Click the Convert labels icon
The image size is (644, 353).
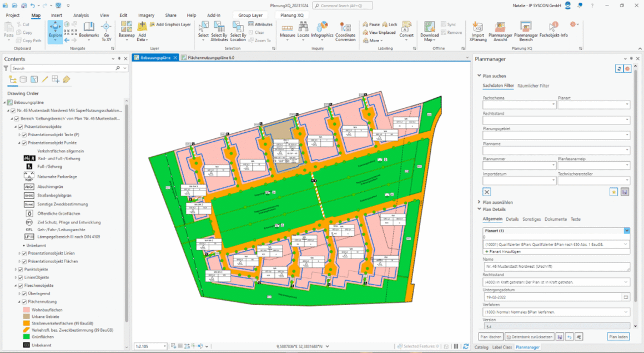point(406,26)
